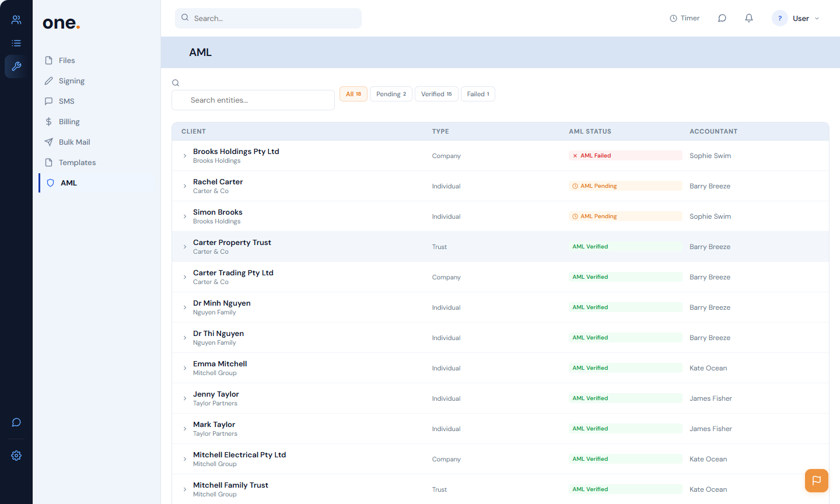The height and width of the screenshot is (504, 840).
Task: Expand the Emma Mitchell row
Action: click(185, 368)
